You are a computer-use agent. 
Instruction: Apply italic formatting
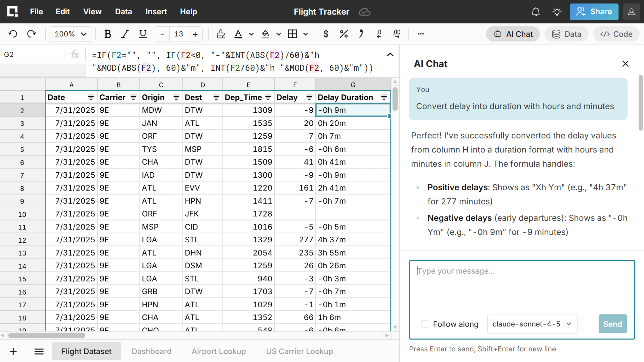[x=125, y=34]
